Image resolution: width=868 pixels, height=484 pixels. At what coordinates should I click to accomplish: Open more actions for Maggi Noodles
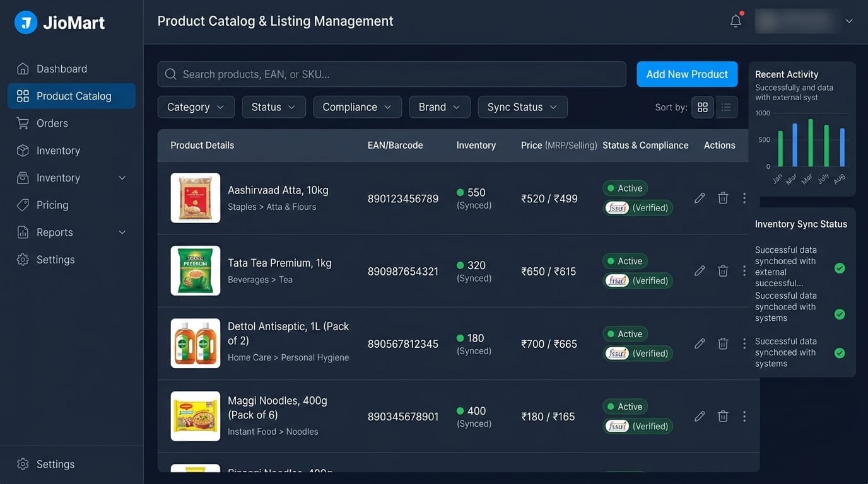[x=744, y=417]
